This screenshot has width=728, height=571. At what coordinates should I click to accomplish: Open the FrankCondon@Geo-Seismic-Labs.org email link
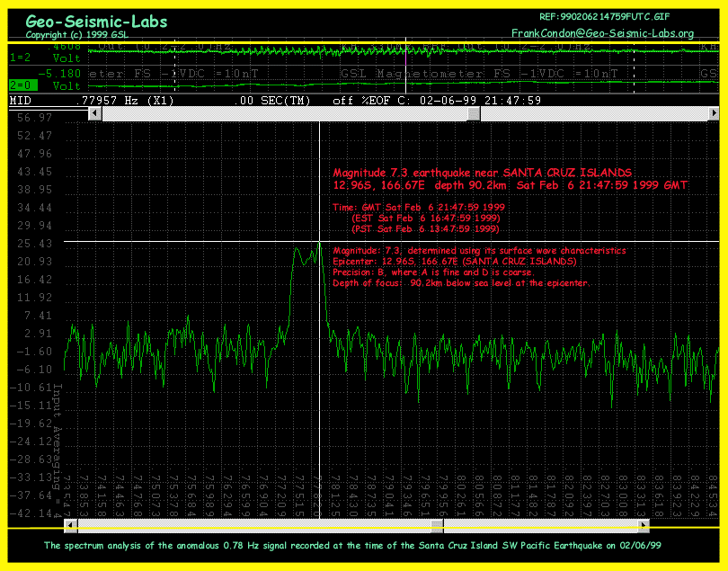[x=603, y=33]
